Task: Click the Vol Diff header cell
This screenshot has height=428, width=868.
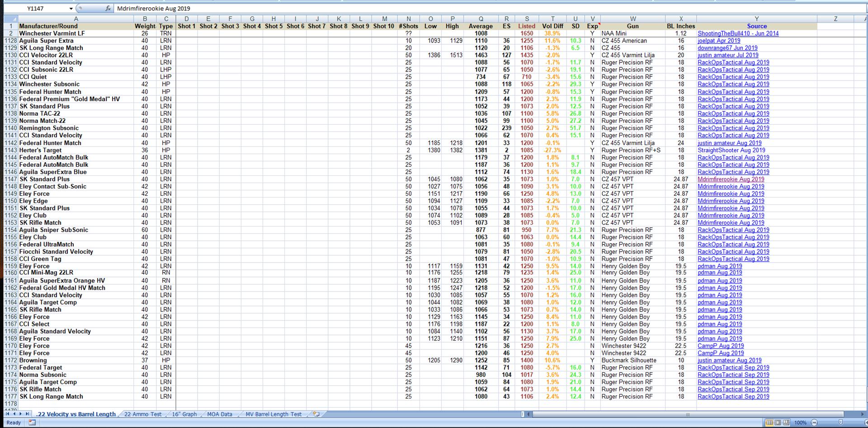Action: [x=552, y=26]
